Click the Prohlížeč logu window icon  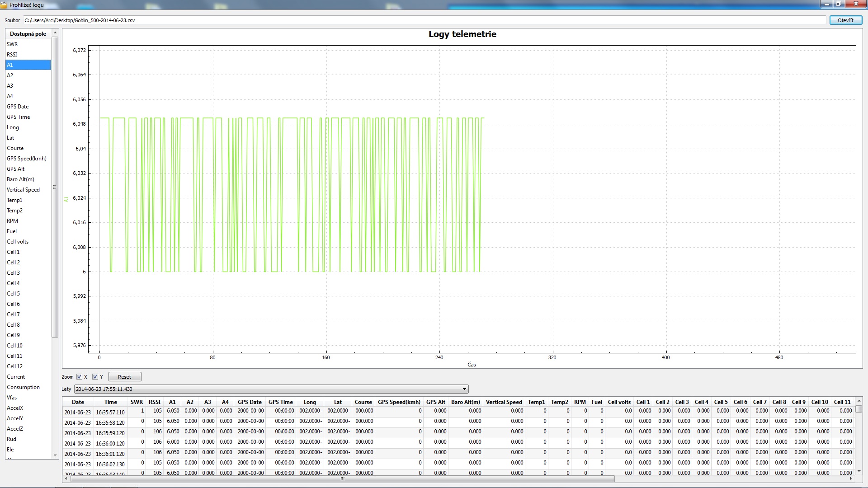pyautogui.click(x=4, y=5)
